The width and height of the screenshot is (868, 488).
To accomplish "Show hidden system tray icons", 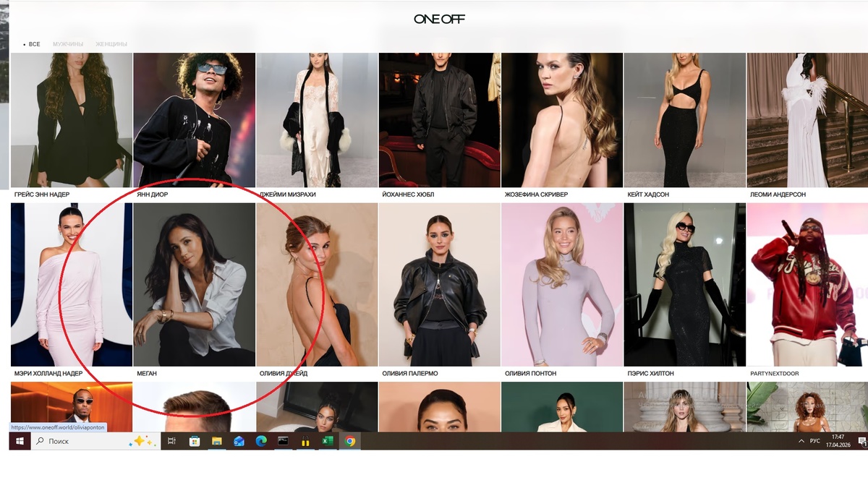I will (801, 441).
